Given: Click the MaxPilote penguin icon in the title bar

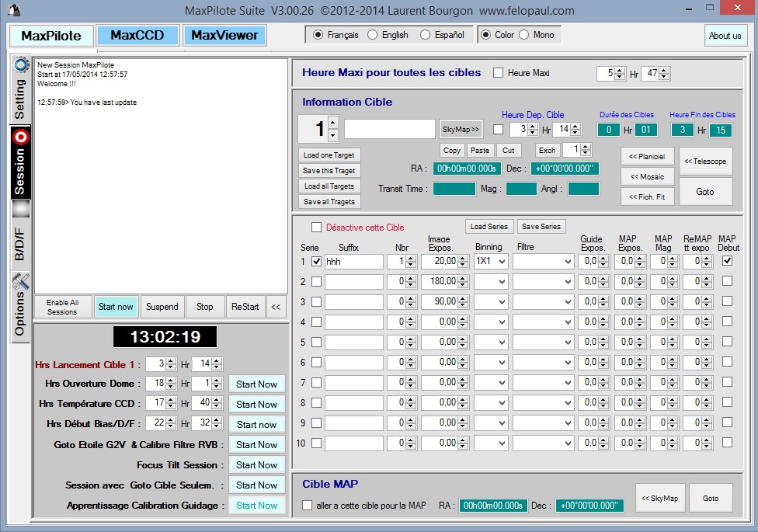Looking at the screenshot, I should (x=14, y=9).
